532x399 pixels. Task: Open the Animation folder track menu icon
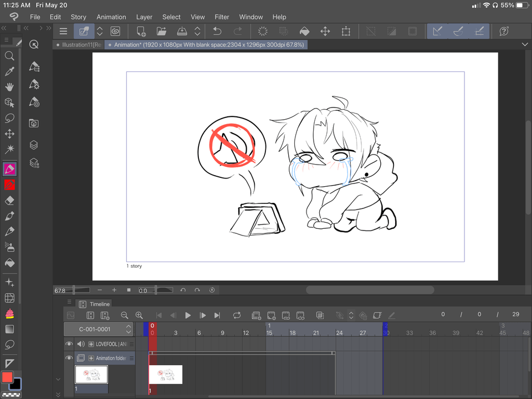point(132,359)
